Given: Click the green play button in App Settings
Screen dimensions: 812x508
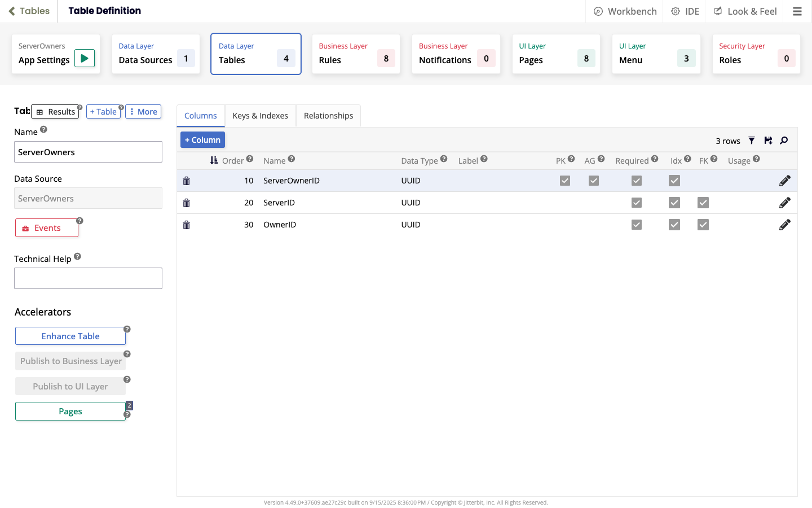Looking at the screenshot, I should click(x=85, y=58).
